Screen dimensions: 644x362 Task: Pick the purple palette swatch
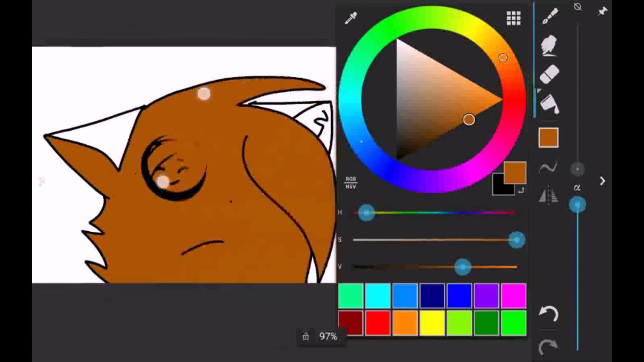point(487,296)
